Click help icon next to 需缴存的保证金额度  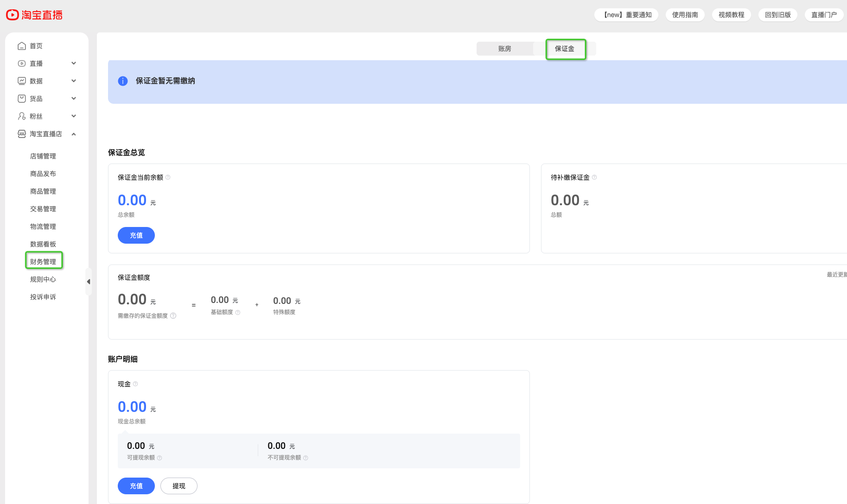coord(173,316)
